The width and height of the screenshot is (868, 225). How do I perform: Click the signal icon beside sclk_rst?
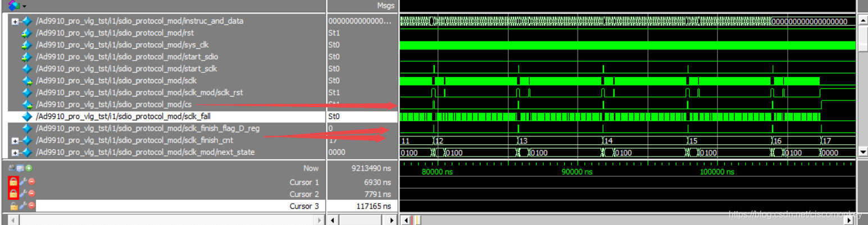26,93
